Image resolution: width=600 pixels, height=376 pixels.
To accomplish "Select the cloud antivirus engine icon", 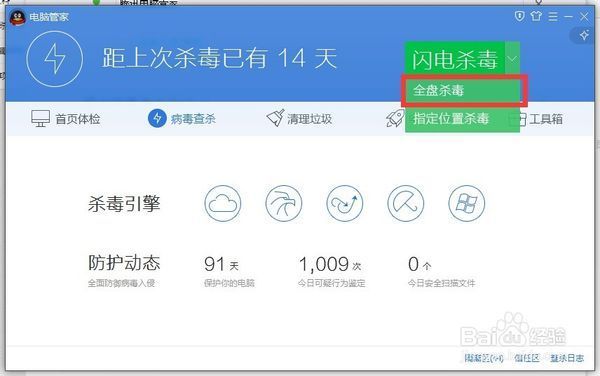I will pos(223,203).
